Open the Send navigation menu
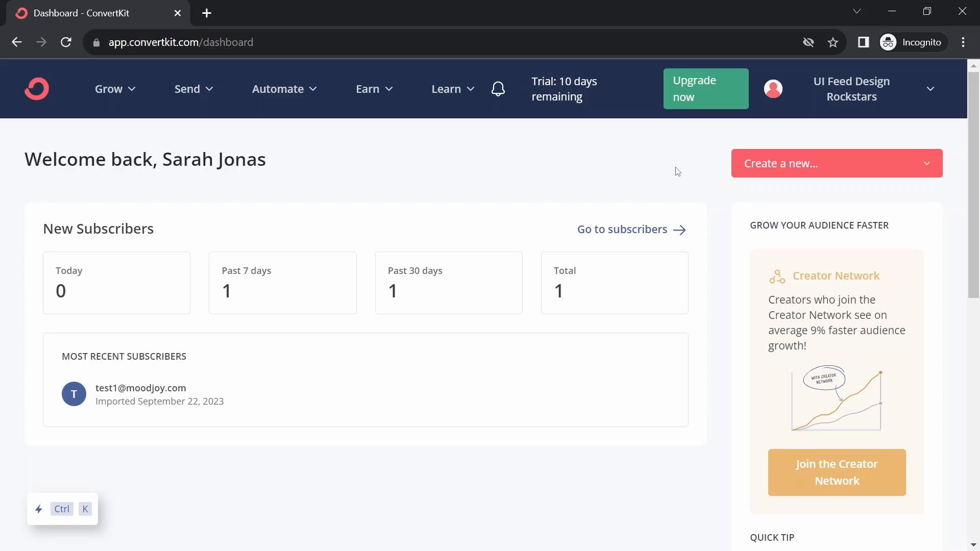 tap(193, 88)
